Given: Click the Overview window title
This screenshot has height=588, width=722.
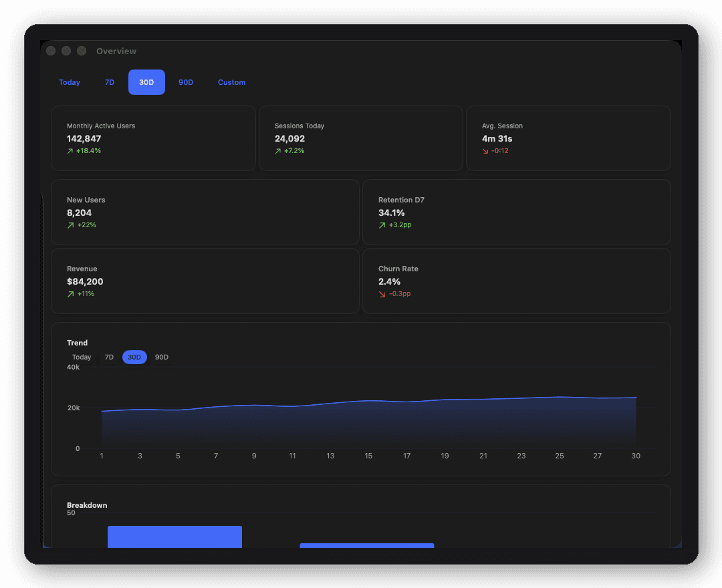Looking at the screenshot, I should 116,51.
